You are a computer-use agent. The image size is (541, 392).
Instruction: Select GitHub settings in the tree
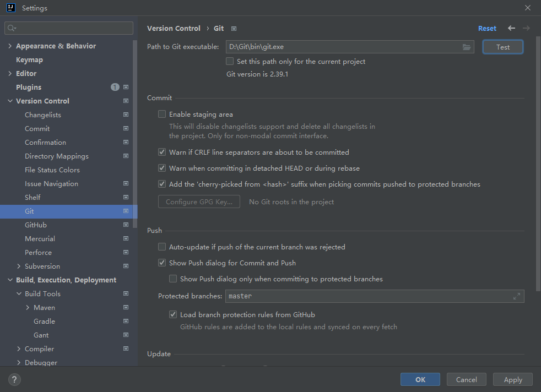(x=36, y=225)
